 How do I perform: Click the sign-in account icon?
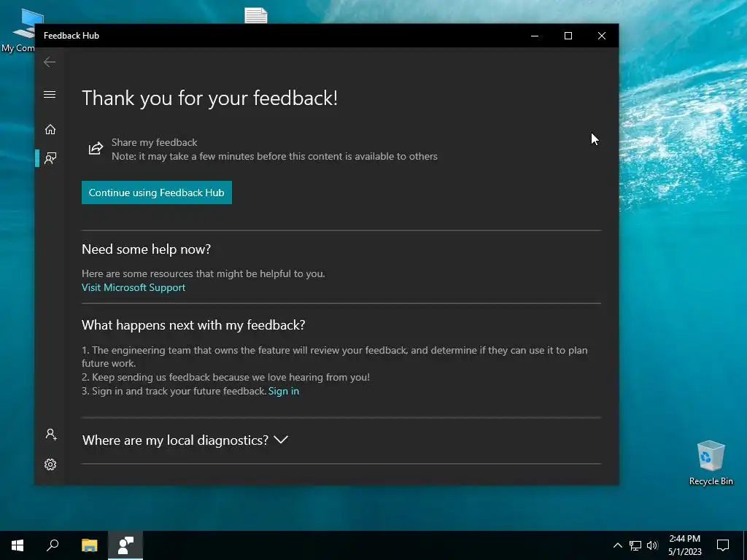(x=50, y=435)
